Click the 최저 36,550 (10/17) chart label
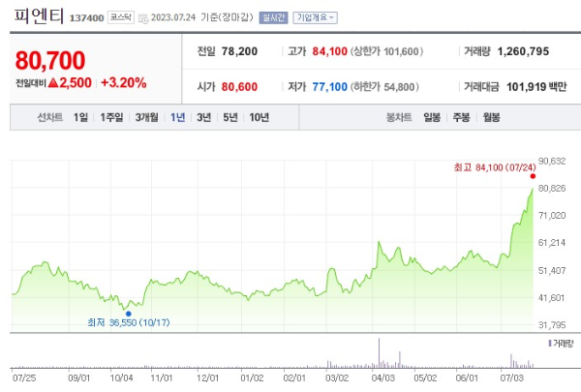Viewport: 581px width, 392px height. 129,322
